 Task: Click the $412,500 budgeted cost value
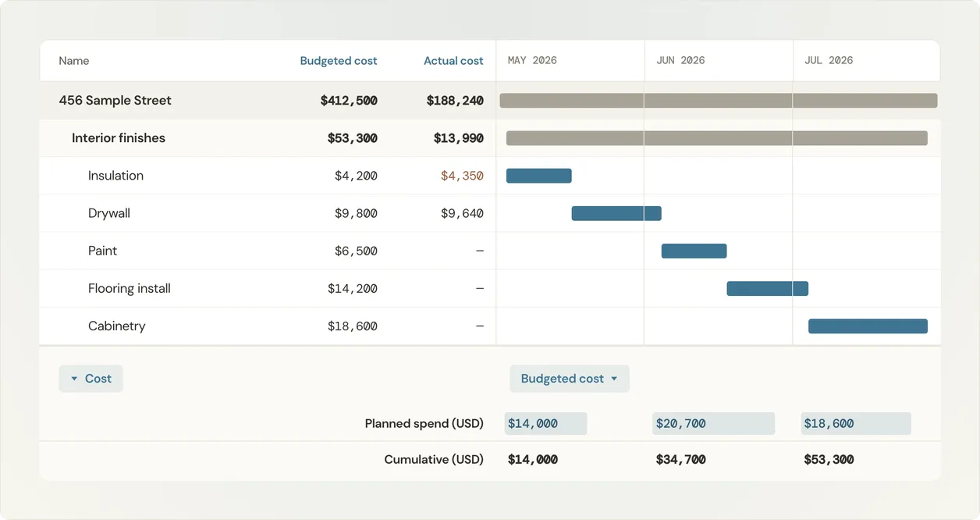[x=349, y=101]
